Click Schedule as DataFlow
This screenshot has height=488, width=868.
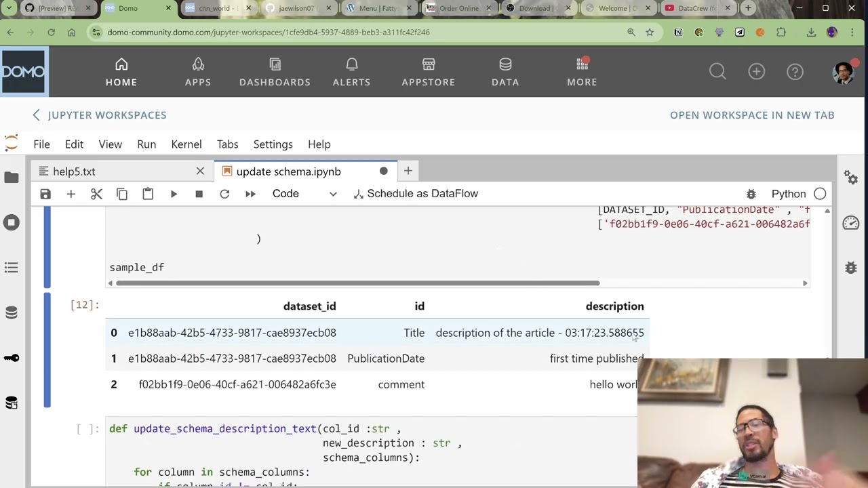[416, 194]
